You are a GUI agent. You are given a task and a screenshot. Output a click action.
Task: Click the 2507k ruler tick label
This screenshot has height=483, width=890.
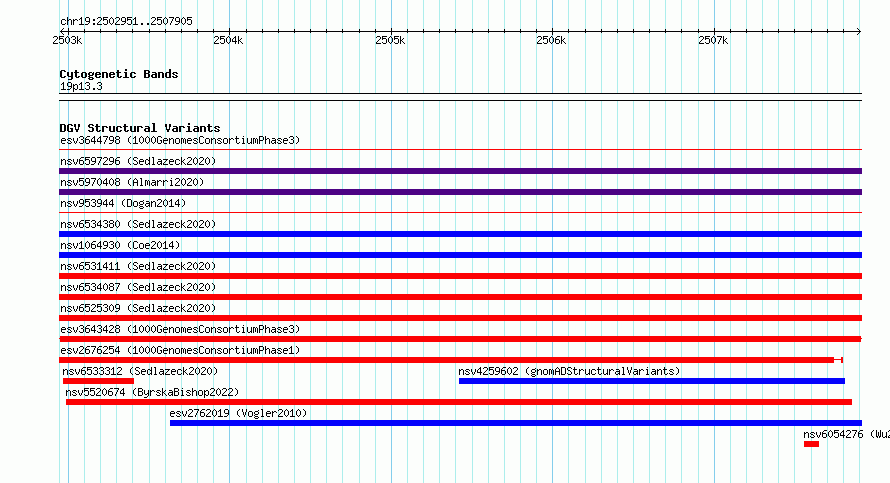pos(713,40)
